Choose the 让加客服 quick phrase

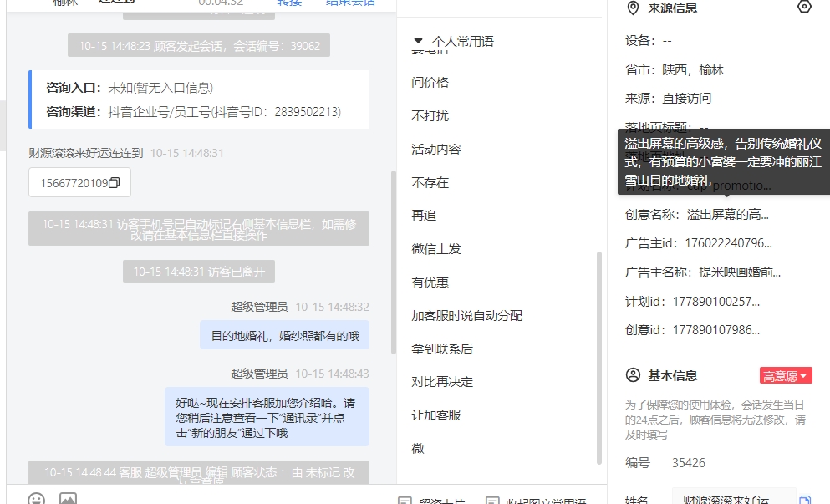436,415
